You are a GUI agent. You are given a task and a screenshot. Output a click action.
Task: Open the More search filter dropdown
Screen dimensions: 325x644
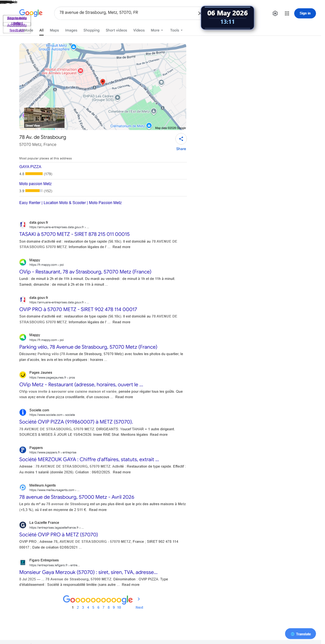[x=157, y=30]
